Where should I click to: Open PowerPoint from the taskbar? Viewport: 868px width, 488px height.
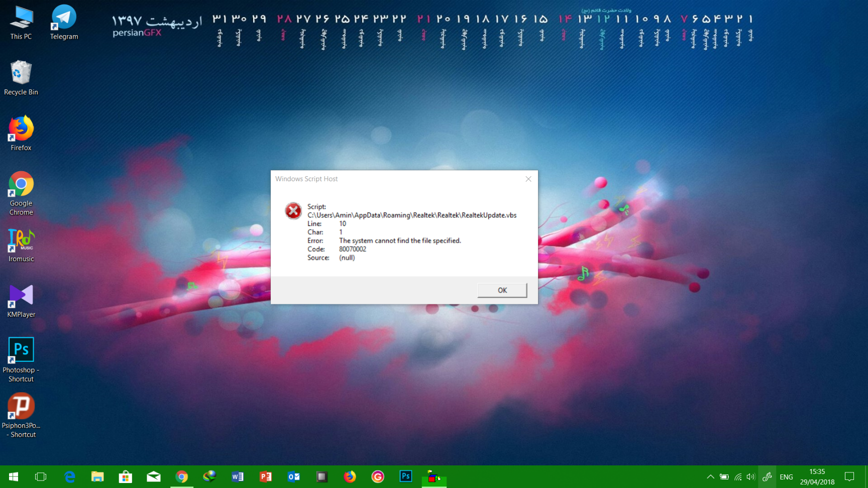(x=265, y=476)
